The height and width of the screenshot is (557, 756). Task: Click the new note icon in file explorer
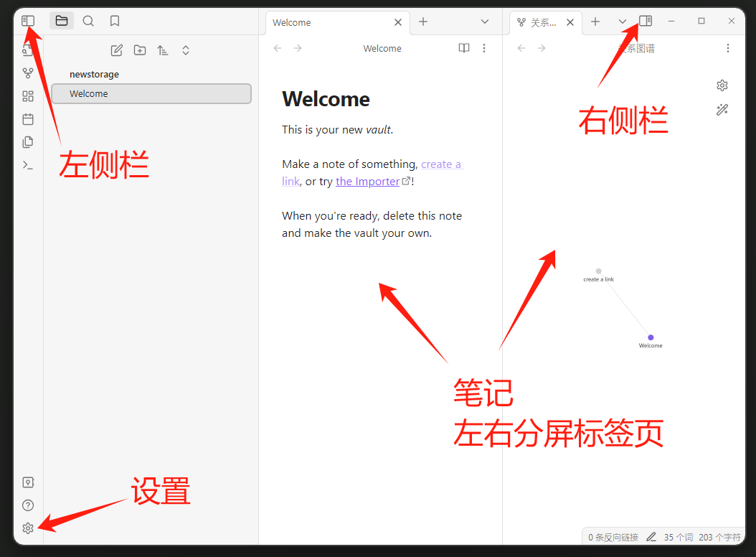(x=116, y=50)
